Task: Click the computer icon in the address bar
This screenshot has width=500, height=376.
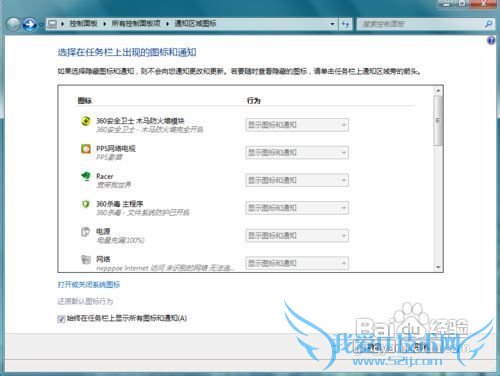Action: pos(52,24)
